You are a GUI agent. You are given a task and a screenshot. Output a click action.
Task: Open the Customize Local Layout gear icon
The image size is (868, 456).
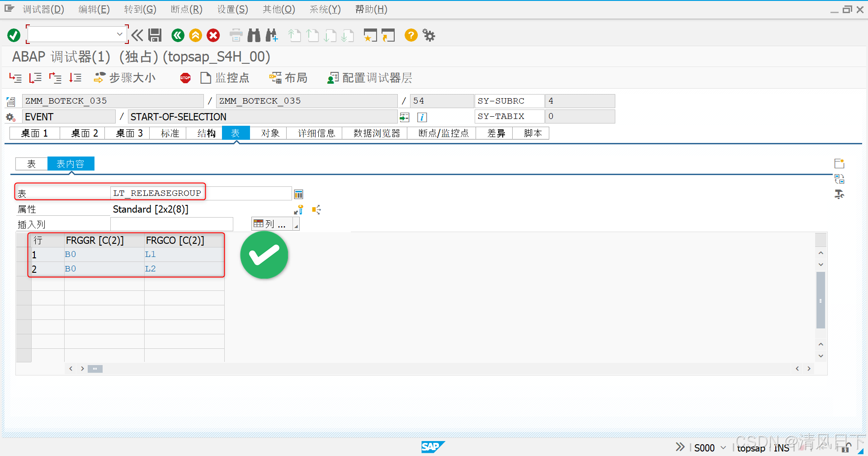pos(429,35)
